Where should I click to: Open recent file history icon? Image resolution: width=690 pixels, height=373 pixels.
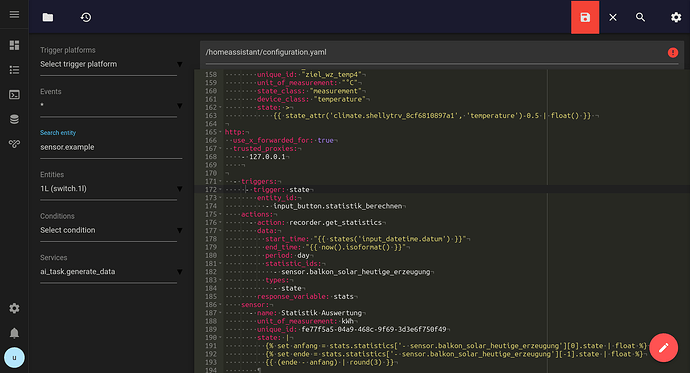pyautogui.click(x=86, y=17)
